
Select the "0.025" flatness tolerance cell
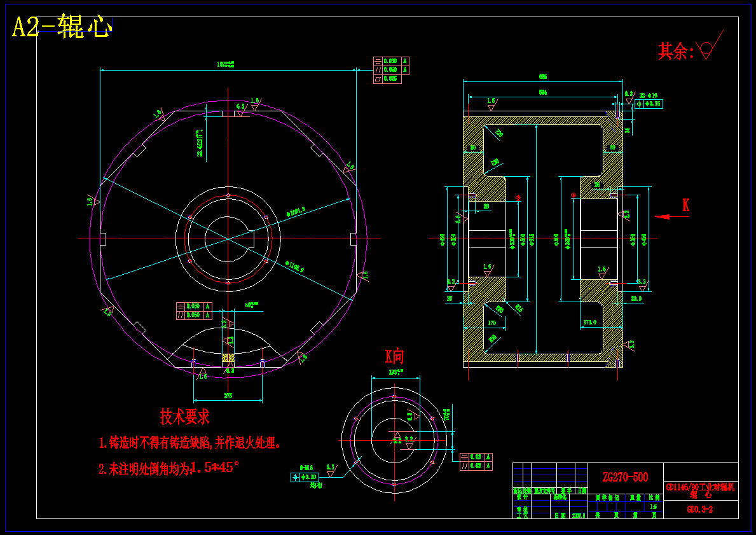(392, 79)
